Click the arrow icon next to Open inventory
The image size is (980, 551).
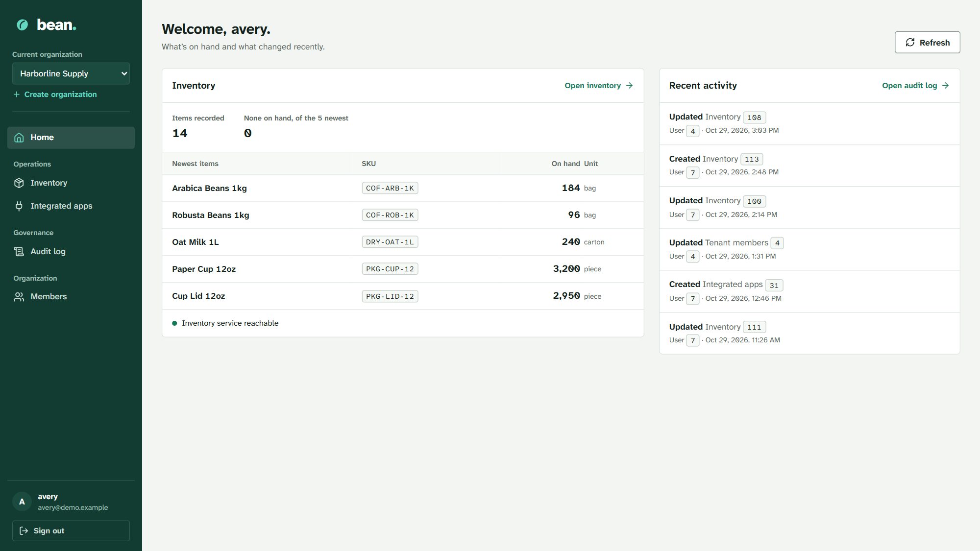630,86
